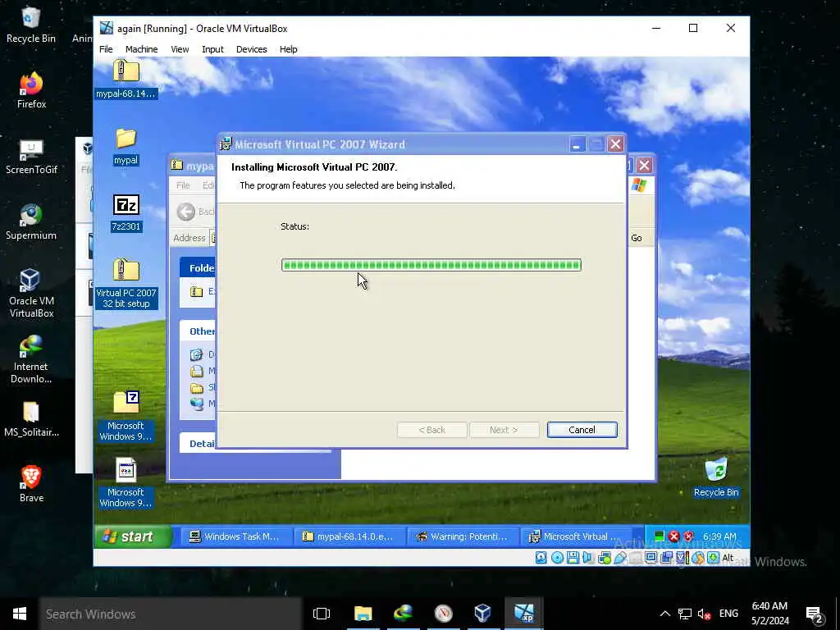Select Virtual PC 2007 32 bit setup icon
840x630 pixels.
[126, 284]
